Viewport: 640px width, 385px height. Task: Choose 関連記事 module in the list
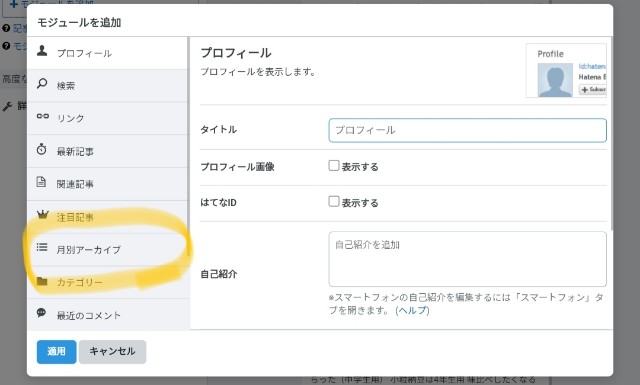[x=107, y=184]
